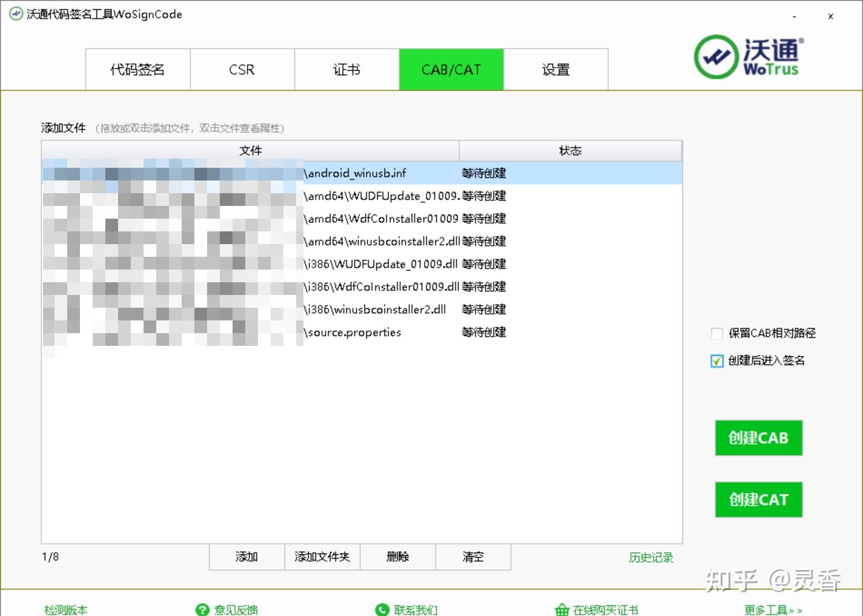The image size is (863, 616).
Task: Click the green phone contact icon
Action: 382,609
